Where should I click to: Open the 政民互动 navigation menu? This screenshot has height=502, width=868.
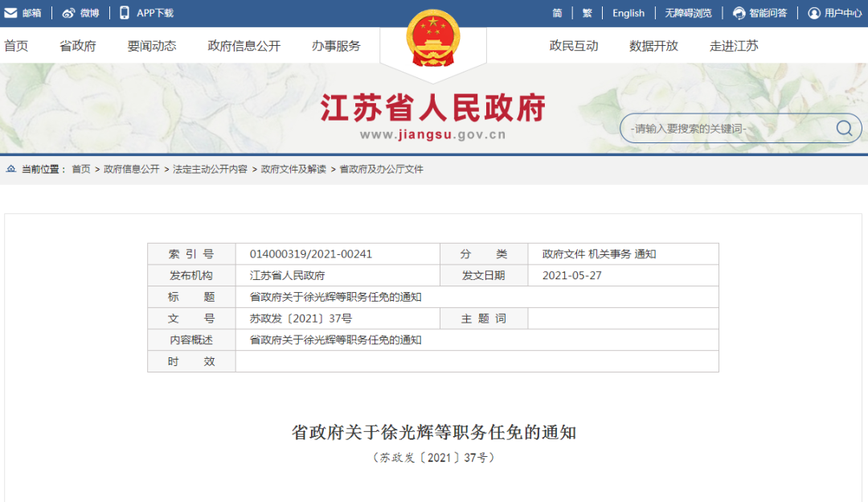tap(574, 45)
